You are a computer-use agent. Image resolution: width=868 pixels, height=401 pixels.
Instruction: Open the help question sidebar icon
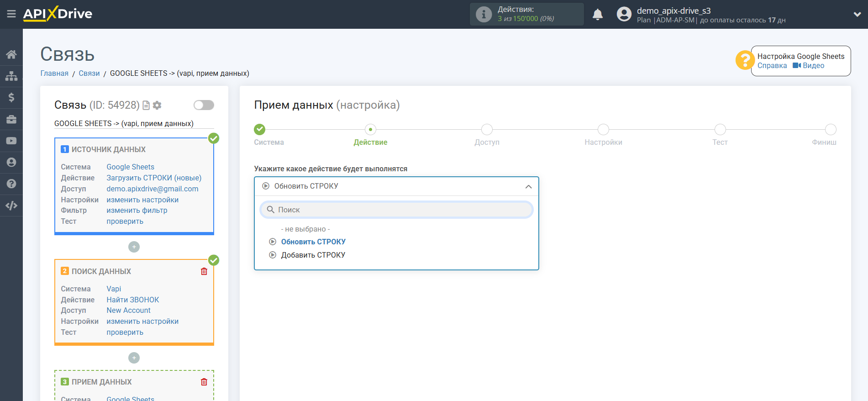coord(11,184)
